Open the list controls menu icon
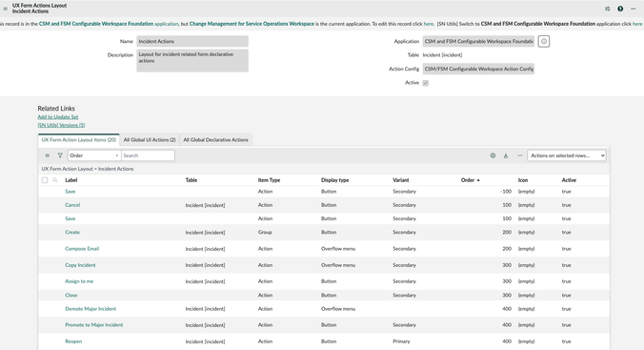The image size is (644, 350). tap(48, 155)
